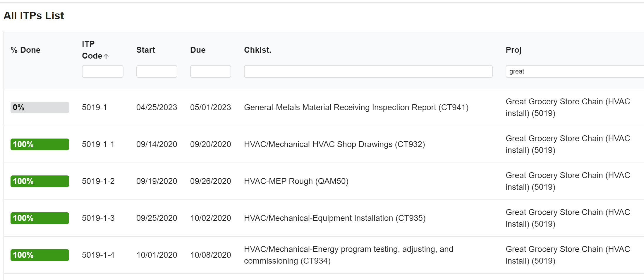Click the Proj filter containing 'great'
Image resolution: width=644 pixels, height=280 pixels.
(575, 71)
